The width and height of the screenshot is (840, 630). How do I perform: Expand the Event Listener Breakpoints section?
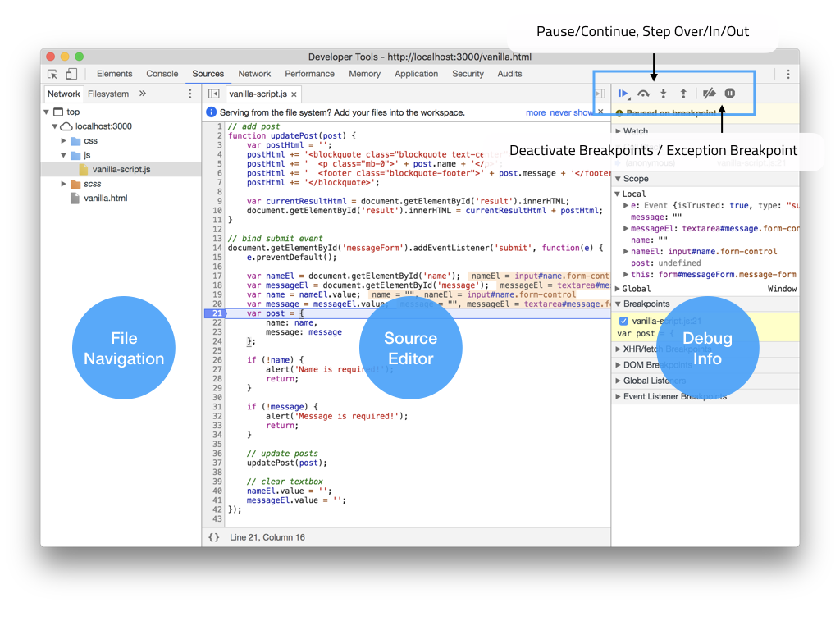(x=619, y=396)
